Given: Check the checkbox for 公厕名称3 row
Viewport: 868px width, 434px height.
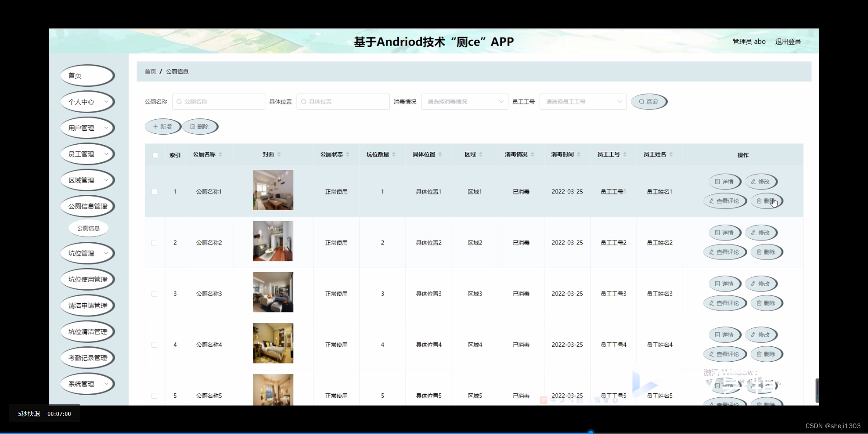Looking at the screenshot, I should click(154, 293).
